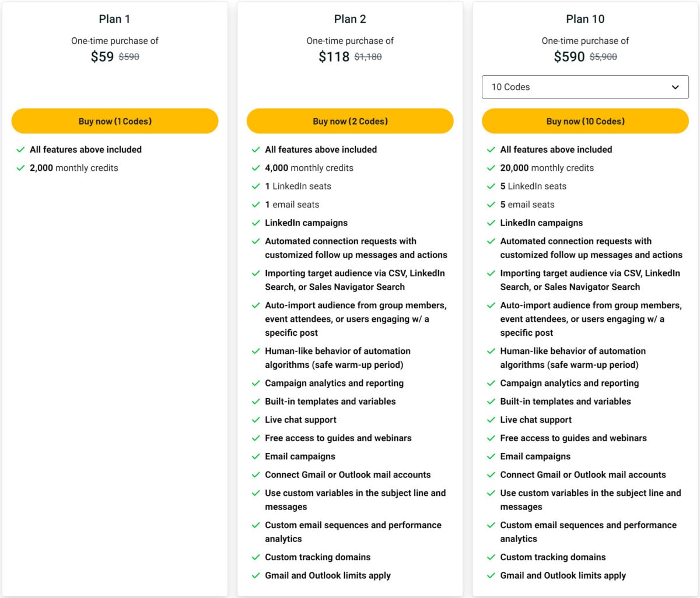Click Plan 10 Custom tracking domains checkmark
The width and height of the screenshot is (700, 598).
491,557
